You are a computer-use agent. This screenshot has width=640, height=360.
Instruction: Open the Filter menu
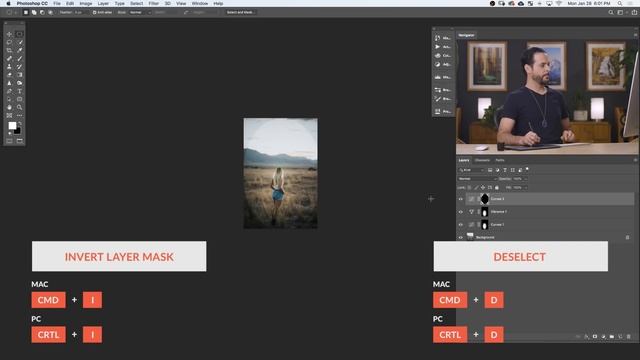(153, 3)
